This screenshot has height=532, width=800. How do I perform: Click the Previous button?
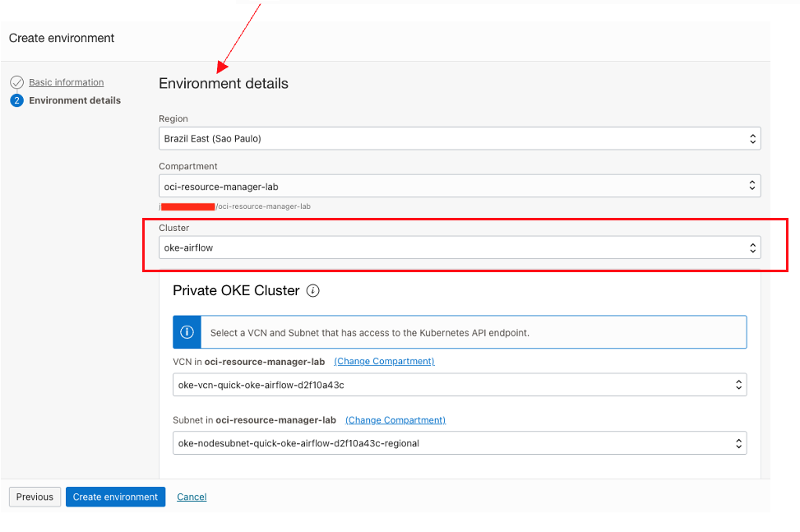click(x=34, y=497)
